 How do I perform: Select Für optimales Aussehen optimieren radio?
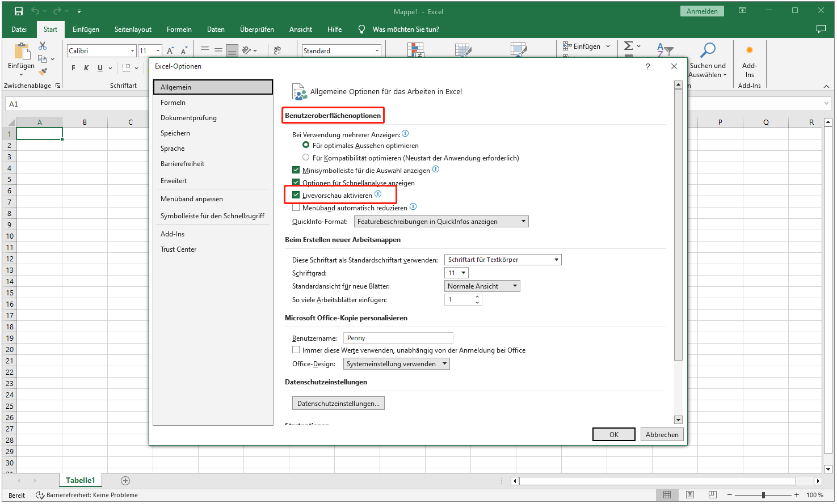click(x=306, y=145)
